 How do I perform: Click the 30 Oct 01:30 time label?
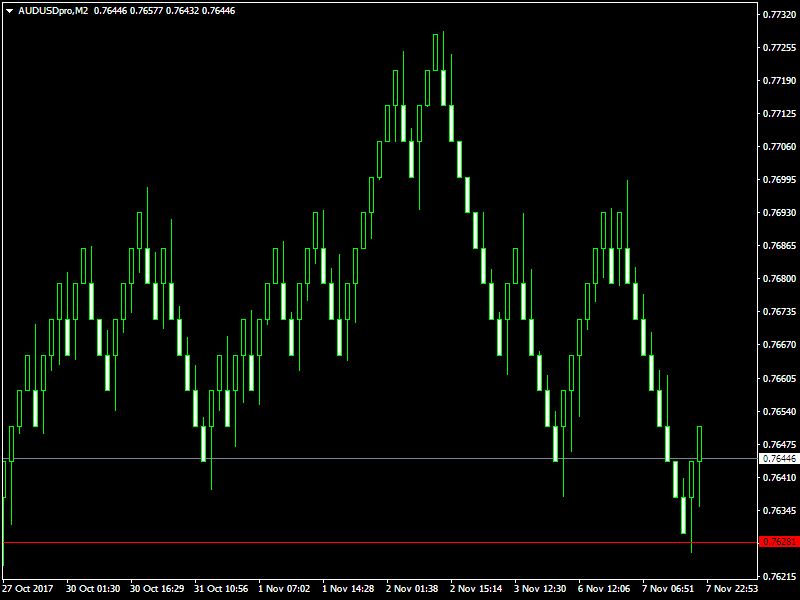coord(93,589)
